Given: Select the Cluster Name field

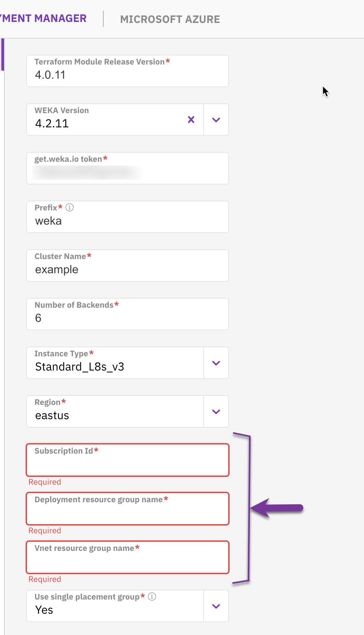Looking at the screenshot, I should (127, 270).
